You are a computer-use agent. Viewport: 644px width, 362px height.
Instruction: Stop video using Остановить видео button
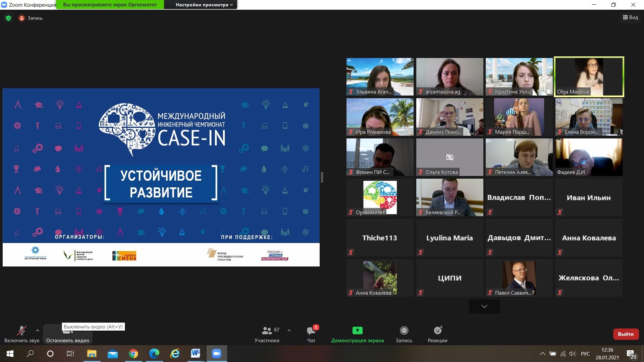(x=68, y=334)
